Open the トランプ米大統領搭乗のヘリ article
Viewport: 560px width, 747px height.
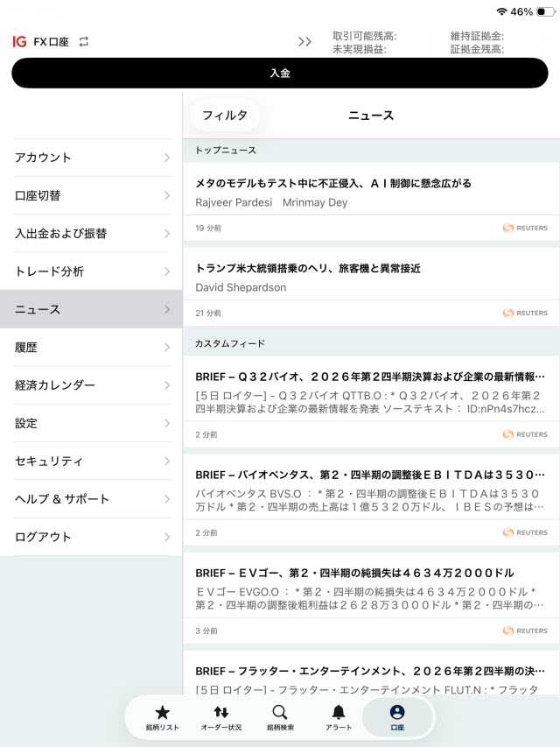pyautogui.click(x=371, y=286)
